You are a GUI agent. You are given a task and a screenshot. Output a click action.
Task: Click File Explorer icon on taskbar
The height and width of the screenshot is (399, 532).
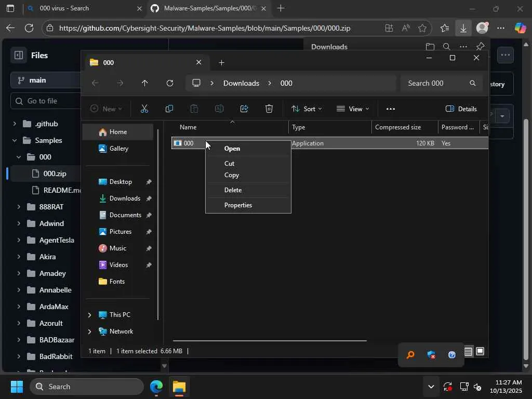pyautogui.click(x=179, y=387)
